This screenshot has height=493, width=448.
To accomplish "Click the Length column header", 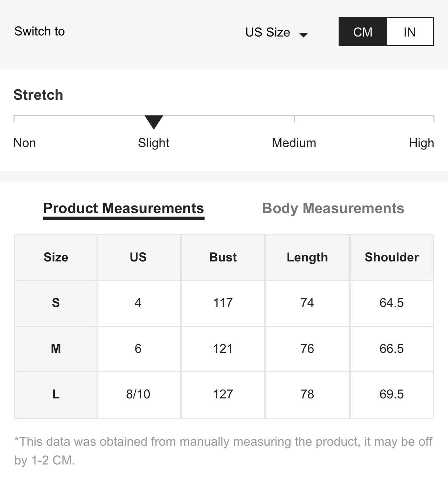I will [x=307, y=257].
